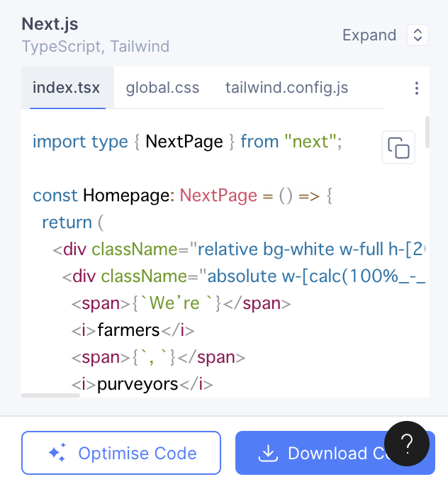Click the expand/collapse chevrons icon
The height and width of the screenshot is (489, 448).
[418, 35]
